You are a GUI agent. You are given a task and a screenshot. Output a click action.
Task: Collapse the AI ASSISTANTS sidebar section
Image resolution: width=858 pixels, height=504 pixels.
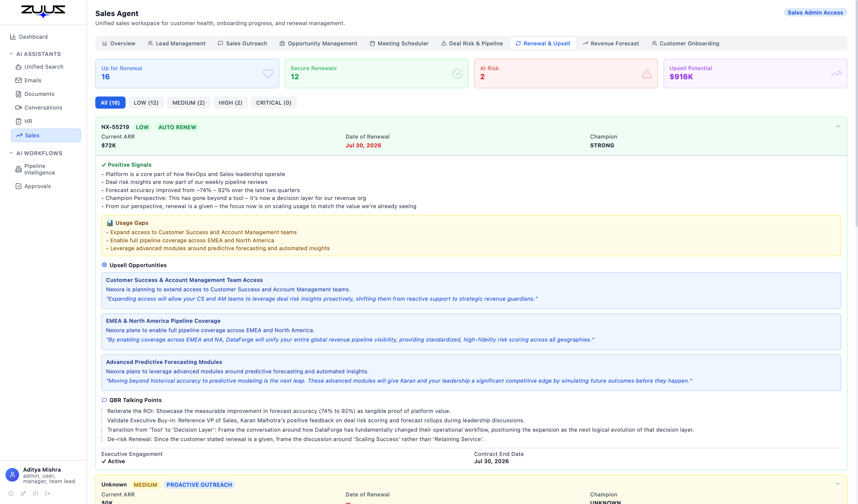[35, 54]
